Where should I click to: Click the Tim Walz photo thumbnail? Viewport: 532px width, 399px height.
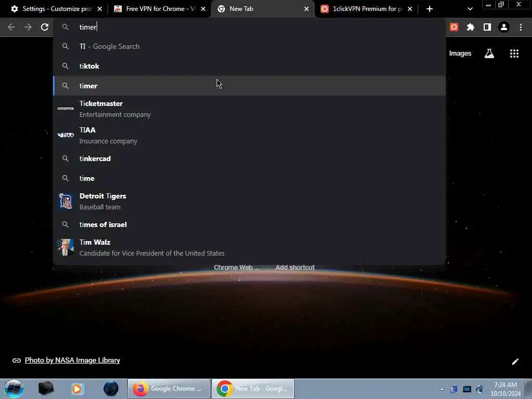point(65,247)
